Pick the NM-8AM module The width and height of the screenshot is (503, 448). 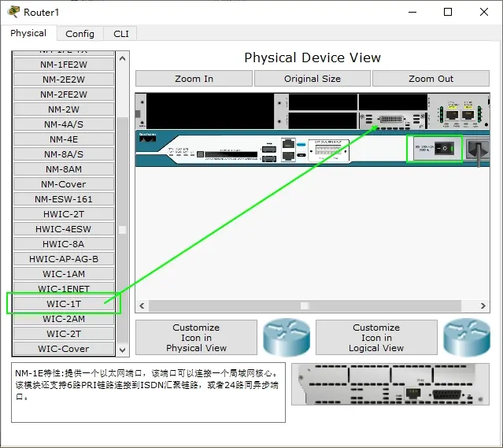64,169
